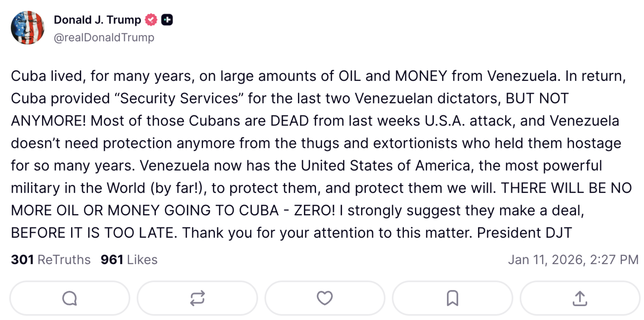Bookmark this post

click(452, 298)
